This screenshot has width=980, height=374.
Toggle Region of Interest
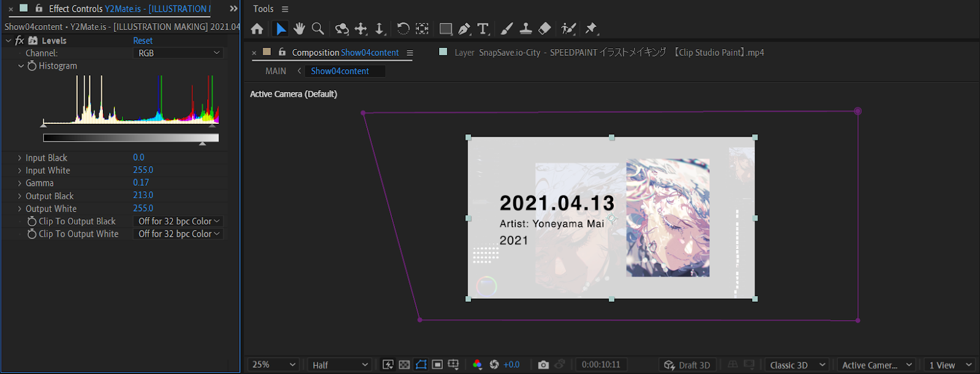pos(437,365)
